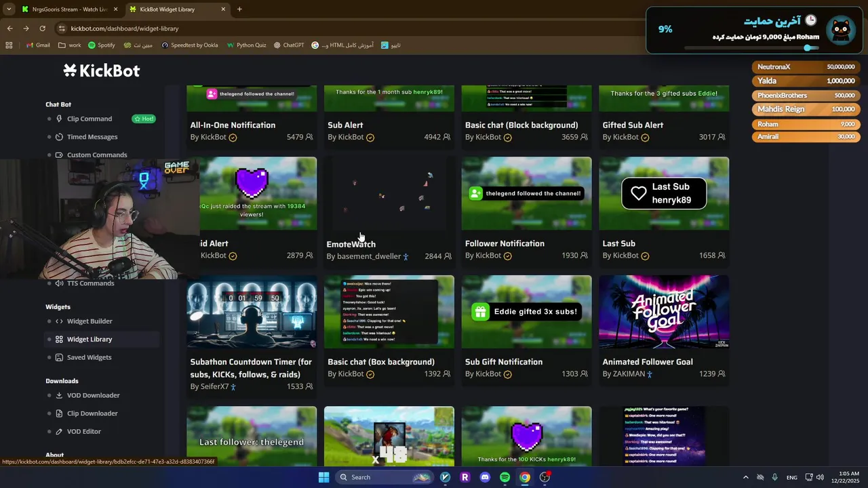Image resolution: width=868 pixels, height=488 pixels.
Task: Open Basic chat (Block background) title
Action: (x=521, y=125)
